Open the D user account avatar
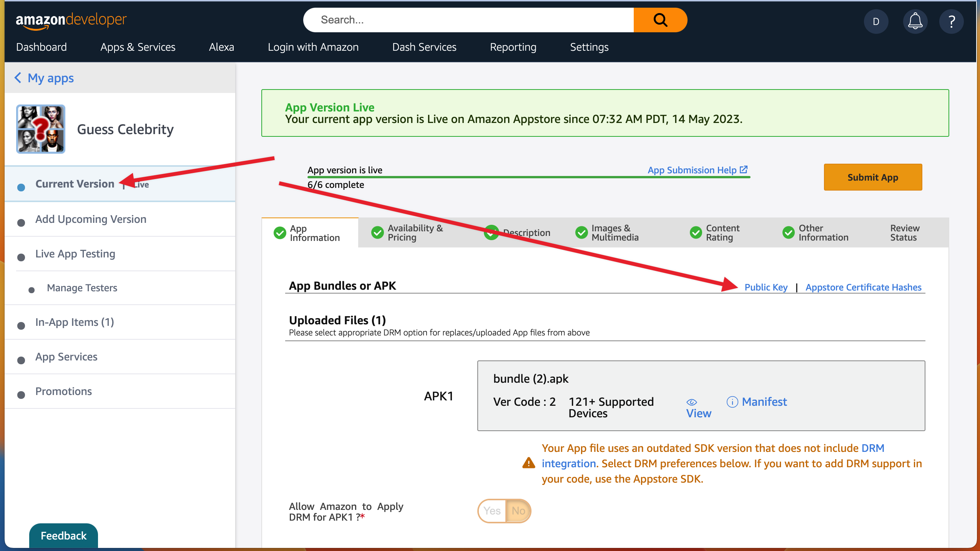The height and width of the screenshot is (551, 980). pos(876,21)
